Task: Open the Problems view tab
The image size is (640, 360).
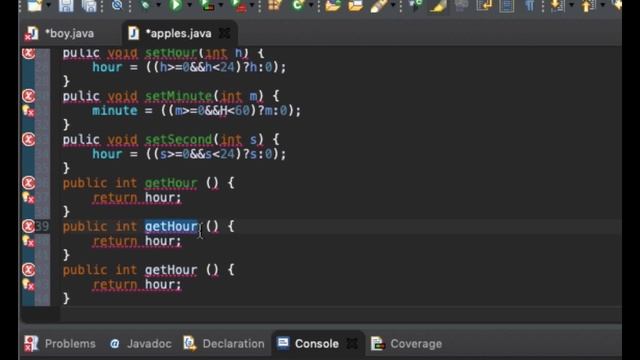Action: 60,344
